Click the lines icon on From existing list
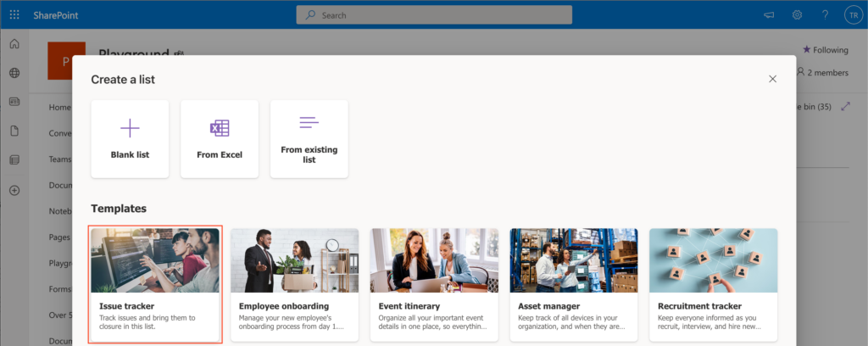868x346 pixels. tap(309, 122)
